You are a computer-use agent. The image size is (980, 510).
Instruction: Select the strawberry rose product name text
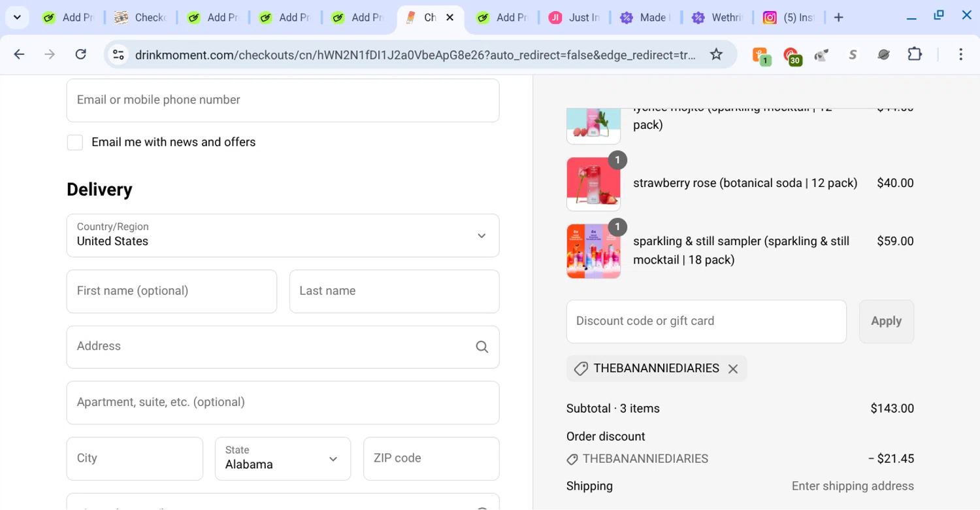point(745,183)
